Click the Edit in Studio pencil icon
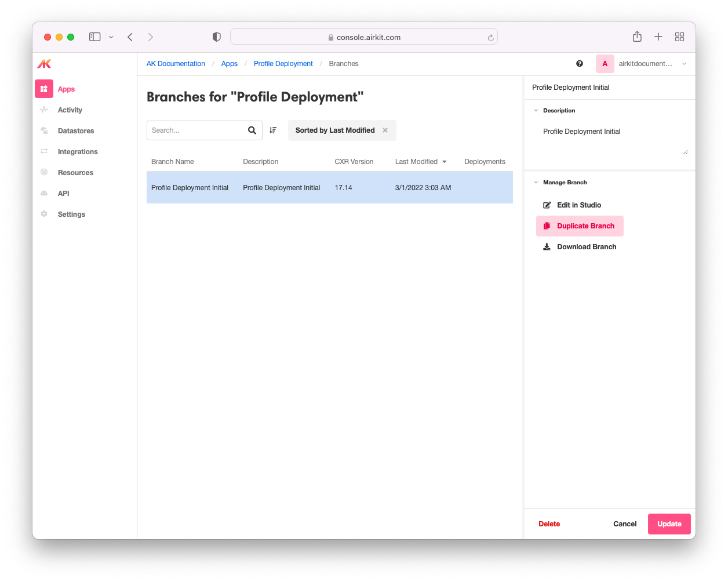Screen dimensions: 728x582 point(547,205)
